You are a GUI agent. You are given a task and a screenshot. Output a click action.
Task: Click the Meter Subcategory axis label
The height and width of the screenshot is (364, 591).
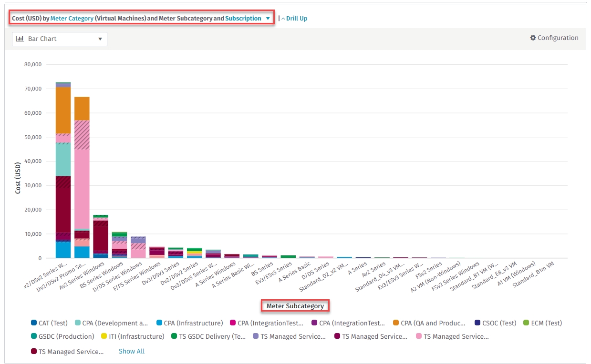(295, 306)
